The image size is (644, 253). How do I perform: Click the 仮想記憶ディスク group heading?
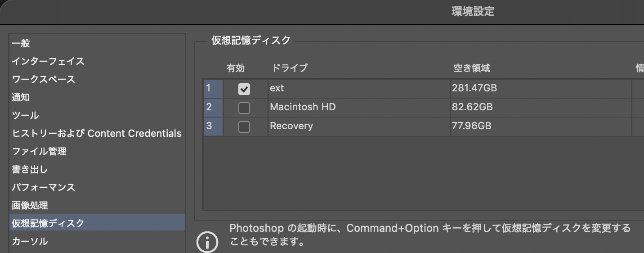251,40
